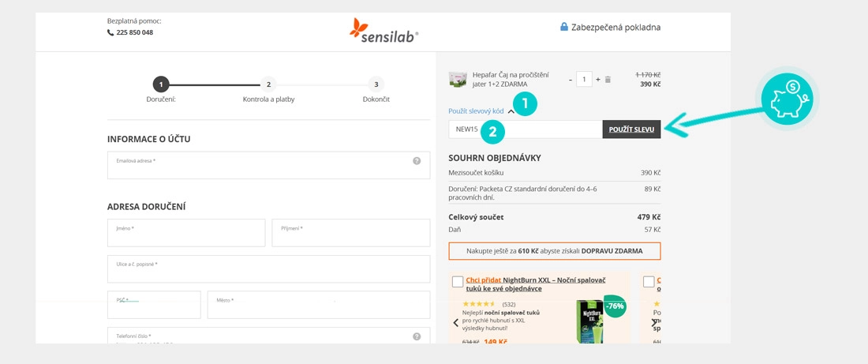Click the email field help question icon
Image resolution: width=868 pixels, height=364 pixels.
pyautogui.click(x=417, y=161)
